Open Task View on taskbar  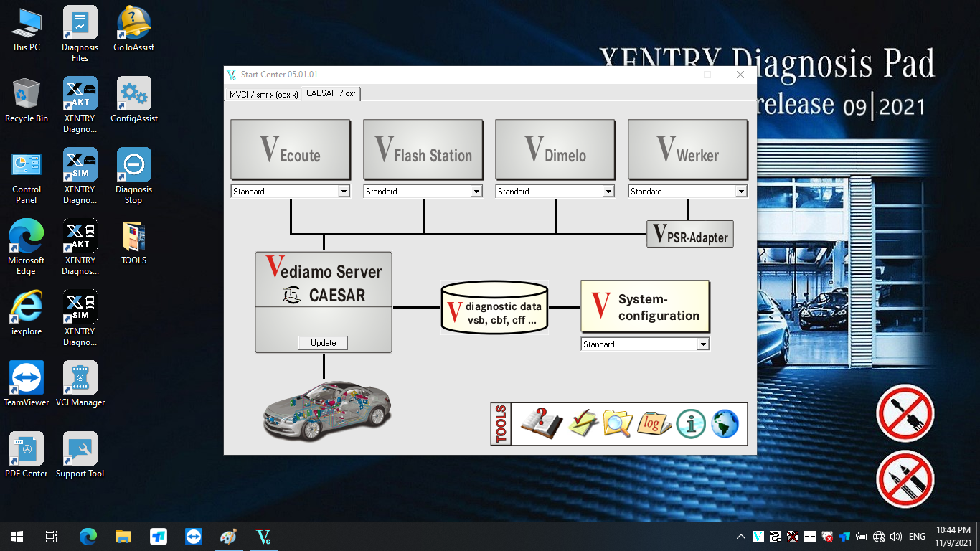coord(52,537)
